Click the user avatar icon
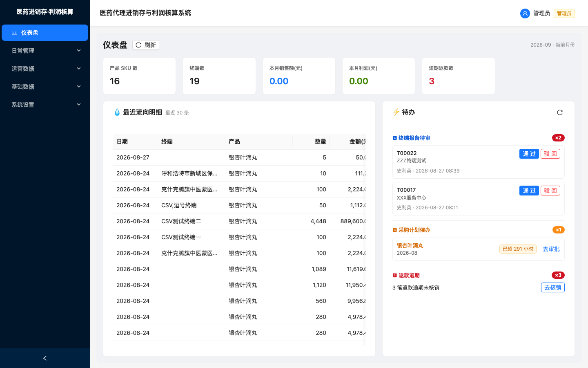 click(525, 13)
